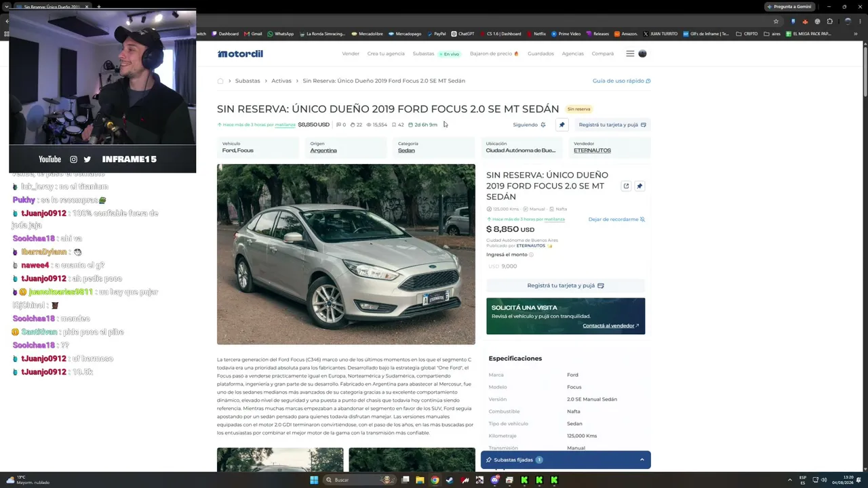The width and height of the screenshot is (868, 488).
Task: Click the Argentina origin link
Action: (x=323, y=150)
